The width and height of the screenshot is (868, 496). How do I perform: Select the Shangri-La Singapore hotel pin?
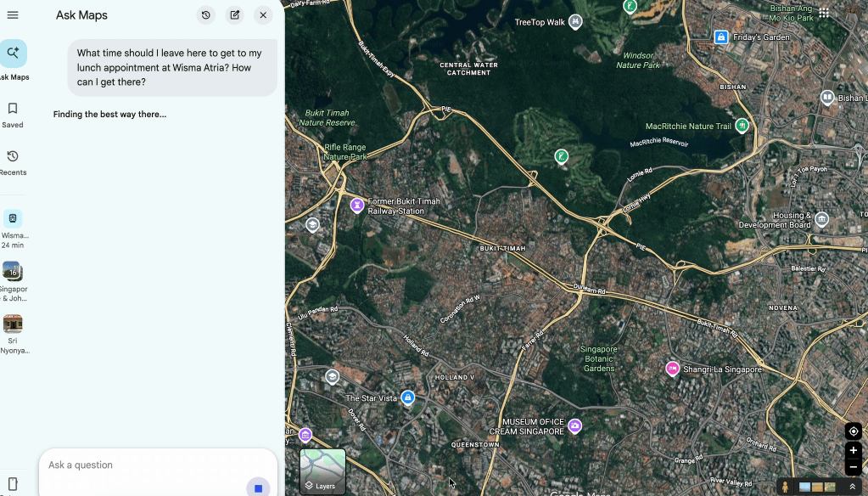click(672, 369)
